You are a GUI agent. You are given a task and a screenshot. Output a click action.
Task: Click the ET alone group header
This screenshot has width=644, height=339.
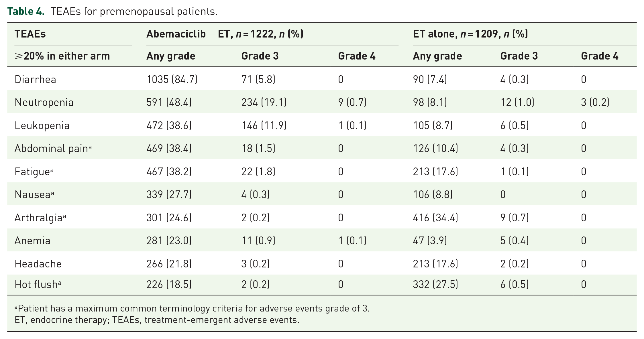pyautogui.click(x=470, y=34)
